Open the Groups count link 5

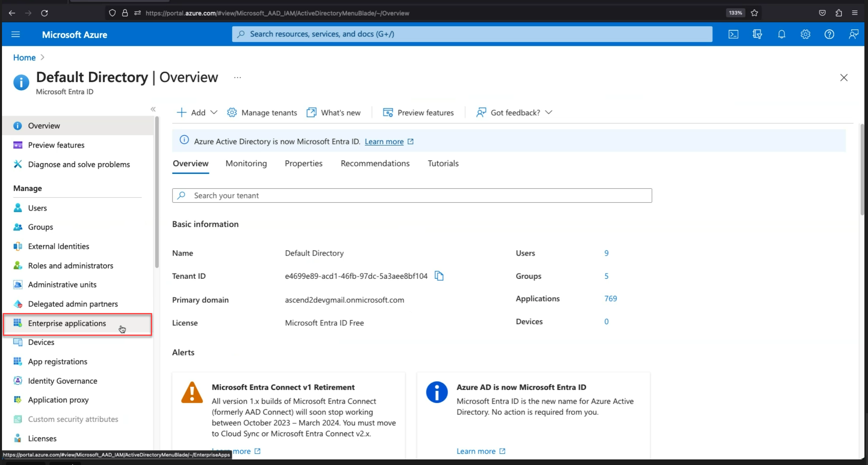(607, 276)
